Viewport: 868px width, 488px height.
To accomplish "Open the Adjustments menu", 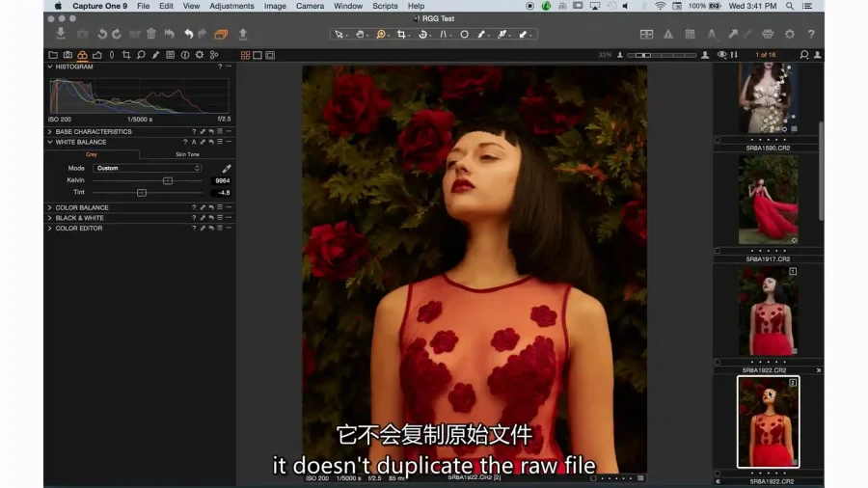I will coord(231,6).
